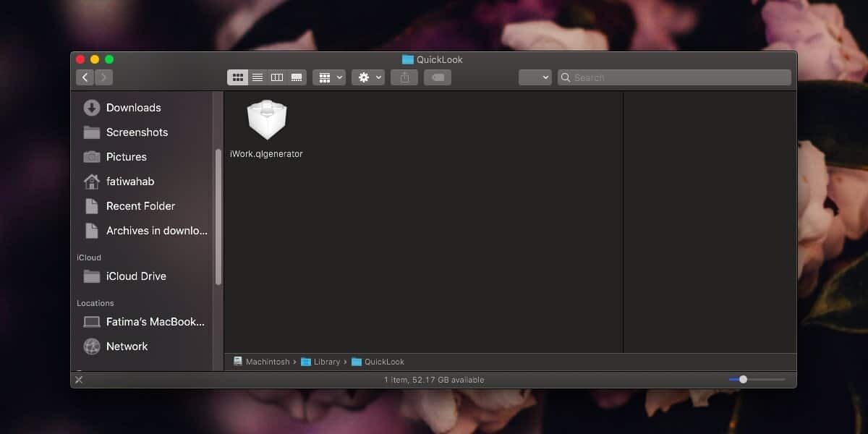Switch to column view mode
Screen dimensions: 868x434
point(276,77)
